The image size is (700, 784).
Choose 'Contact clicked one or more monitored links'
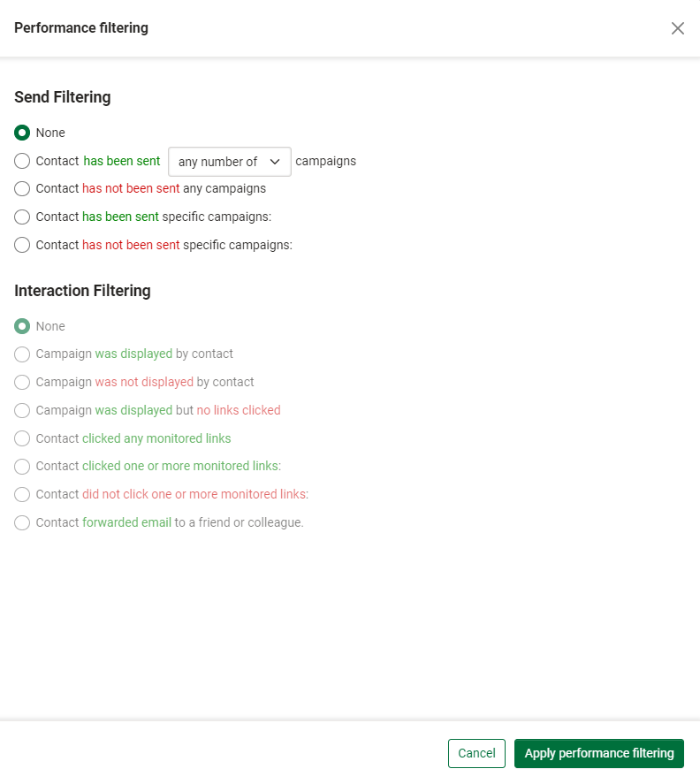pos(22,466)
